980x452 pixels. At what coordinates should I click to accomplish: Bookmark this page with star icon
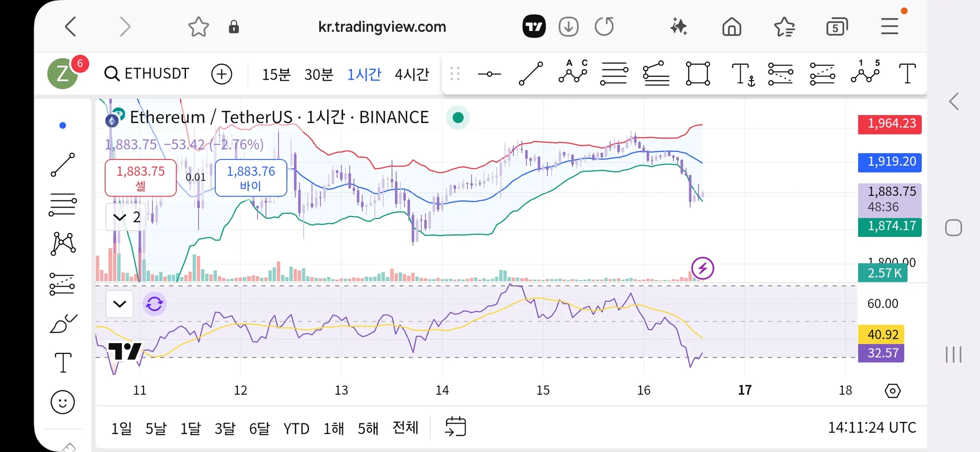pos(199,27)
